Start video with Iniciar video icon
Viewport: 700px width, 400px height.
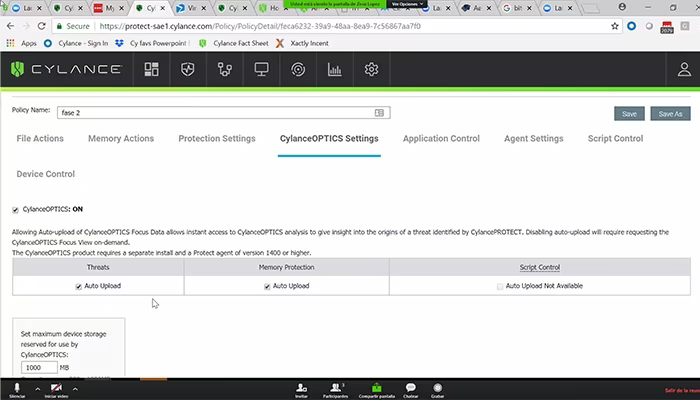[x=56, y=389]
